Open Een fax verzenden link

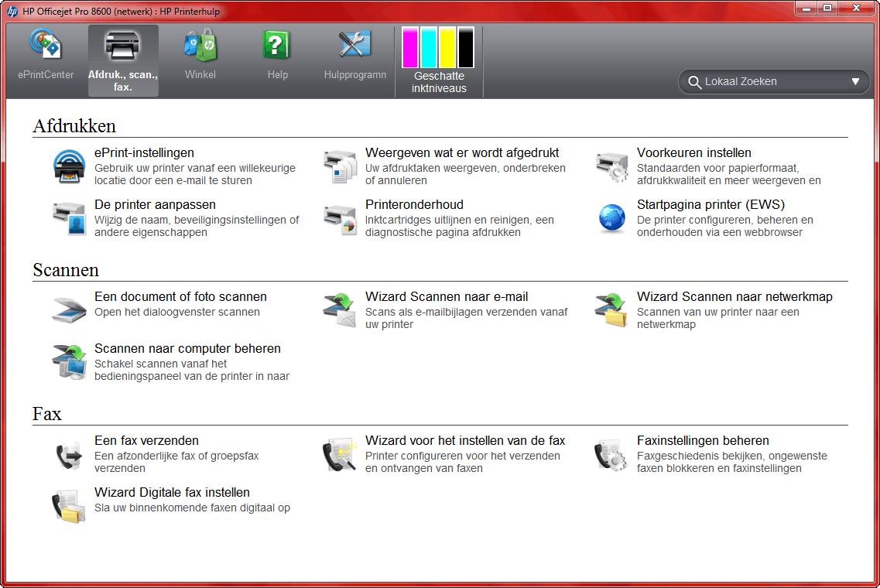click(x=146, y=440)
